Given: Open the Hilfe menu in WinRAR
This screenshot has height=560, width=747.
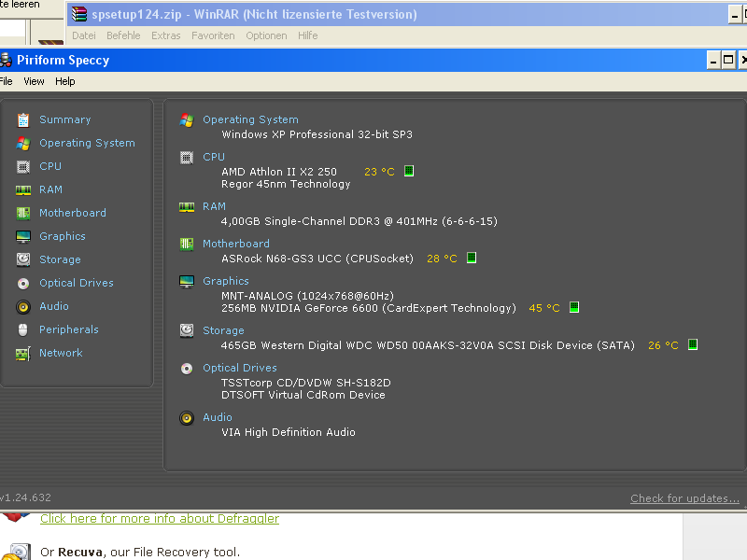Looking at the screenshot, I should pyautogui.click(x=308, y=35).
